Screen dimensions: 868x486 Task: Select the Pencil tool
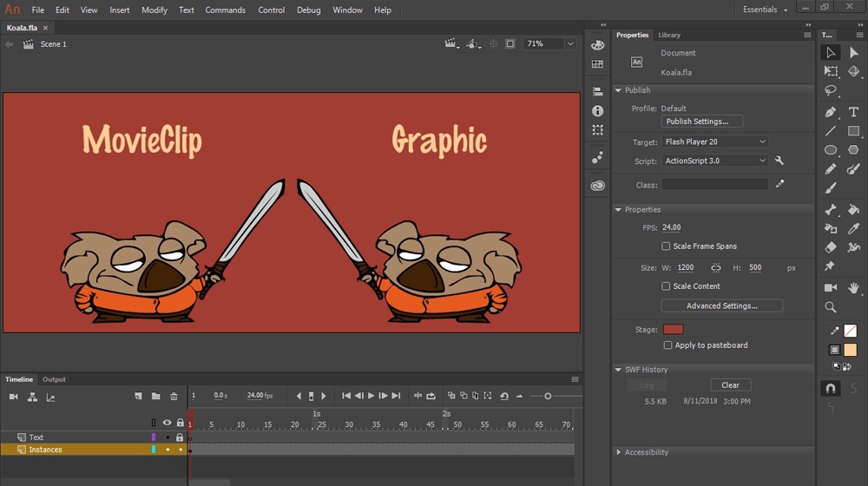[x=831, y=169]
